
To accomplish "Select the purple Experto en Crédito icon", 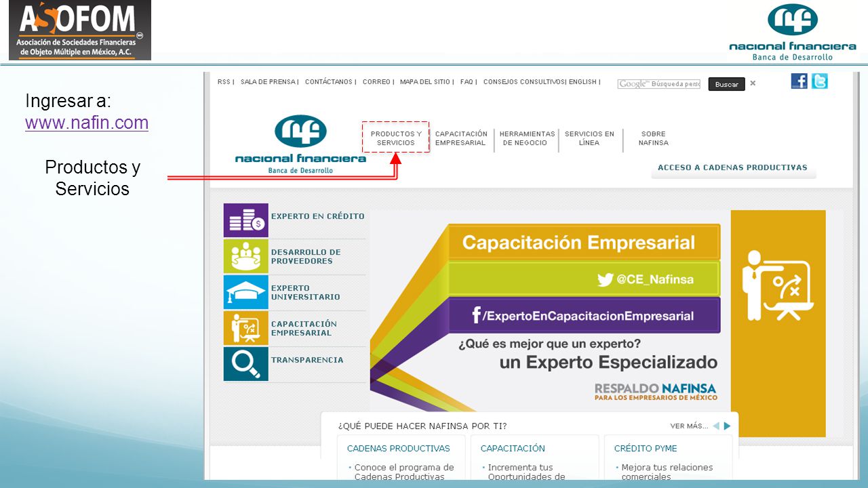I will (x=246, y=220).
